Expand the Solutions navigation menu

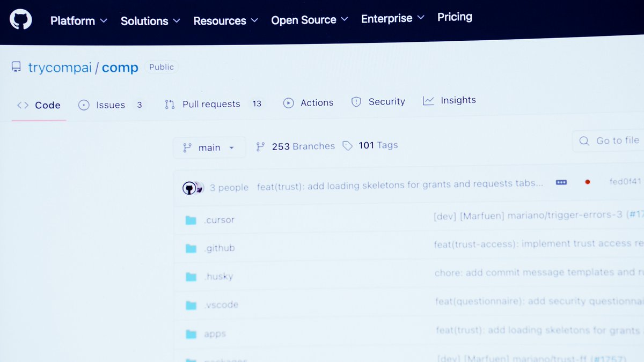coord(150,21)
